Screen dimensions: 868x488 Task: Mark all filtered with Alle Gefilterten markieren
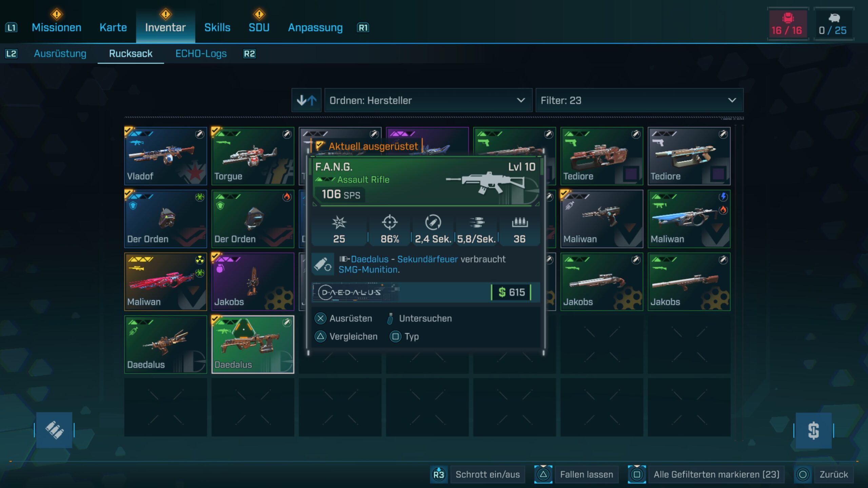[716, 474]
